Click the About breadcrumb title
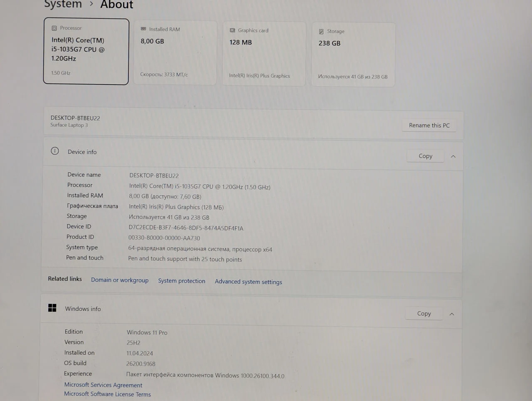The image size is (532, 401). coord(117,5)
